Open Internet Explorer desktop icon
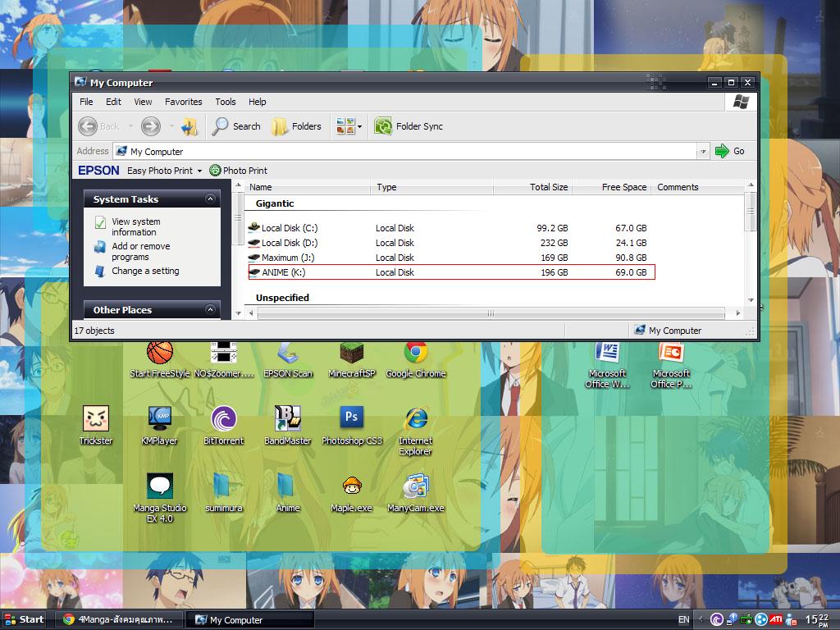The height and width of the screenshot is (630, 840). pyautogui.click(x=416, y=431)
